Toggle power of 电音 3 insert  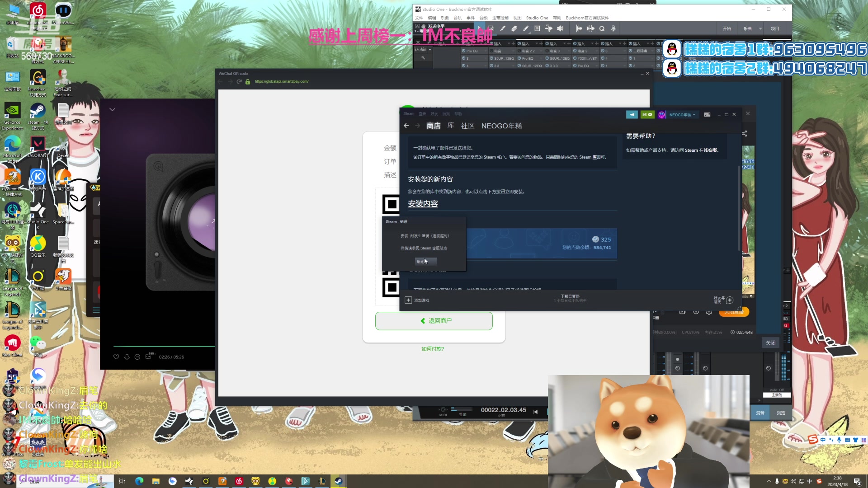point(547,51)
